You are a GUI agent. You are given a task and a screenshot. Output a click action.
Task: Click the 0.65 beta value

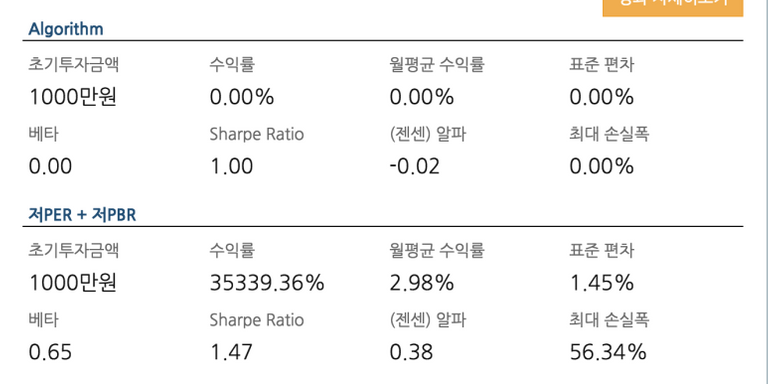[50, 352]
